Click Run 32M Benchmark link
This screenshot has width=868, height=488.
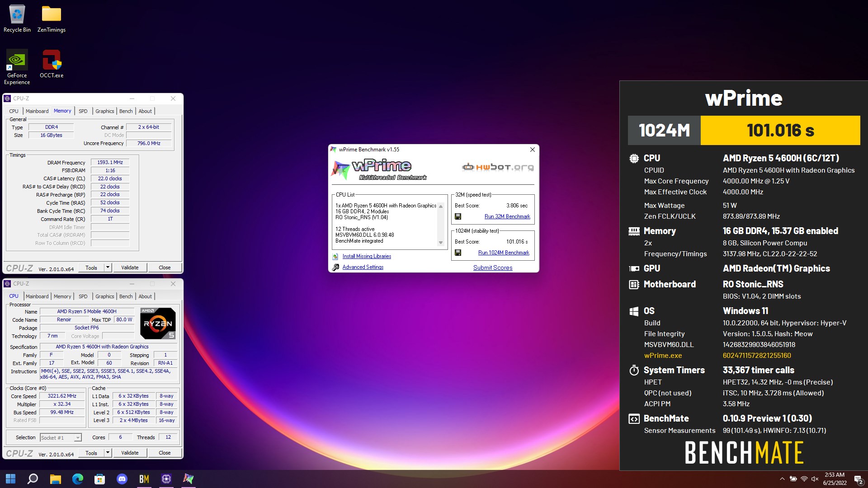(507, 216)
